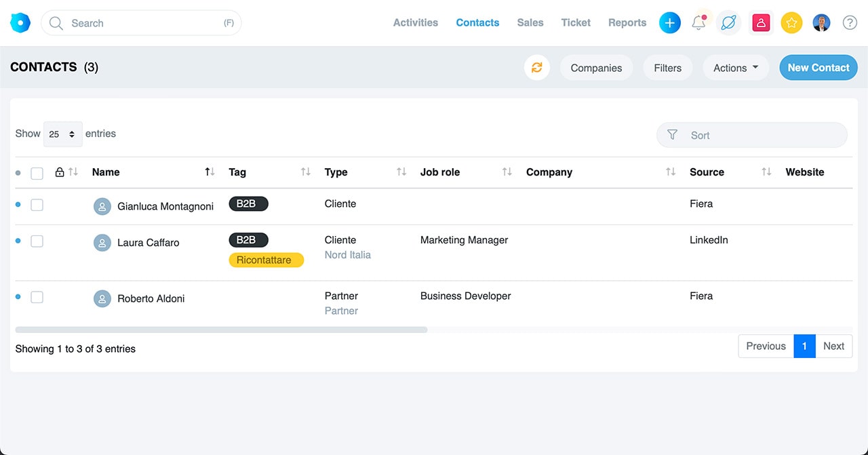Open the Help question mark icon
Image resolution: width=868 pixels, height=455 pixels.
point(850,22)
